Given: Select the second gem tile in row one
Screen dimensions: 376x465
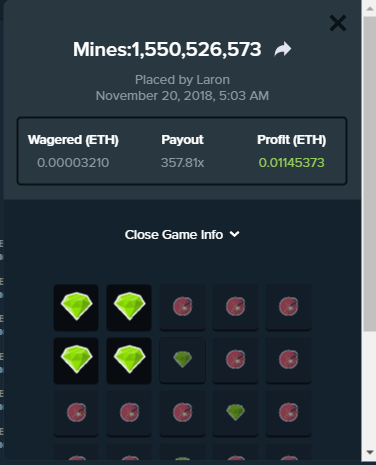Looking at the screenshot, I should pos(129,307).
